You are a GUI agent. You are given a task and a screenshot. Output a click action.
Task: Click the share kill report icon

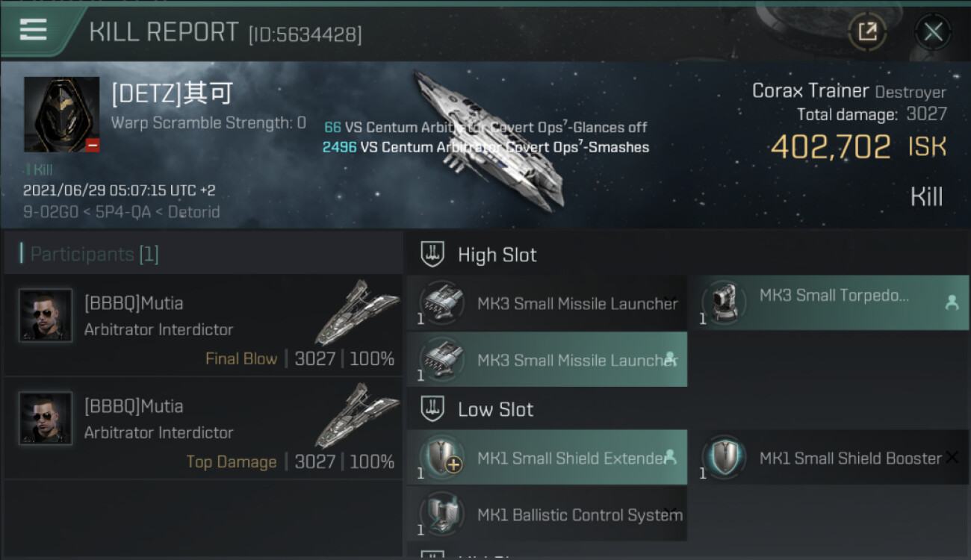(867, 31)
